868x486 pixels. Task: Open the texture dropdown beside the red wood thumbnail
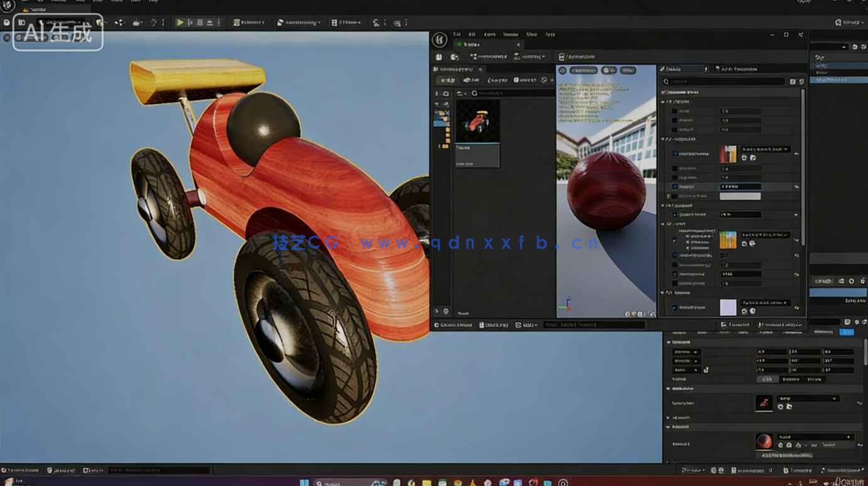[765, 149]
